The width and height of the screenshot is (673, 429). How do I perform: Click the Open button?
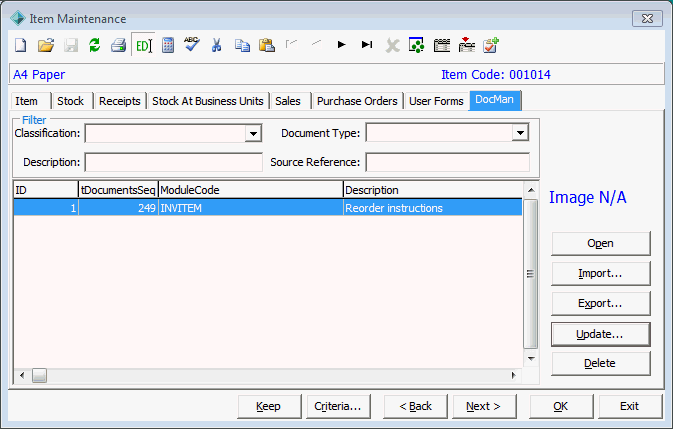click(600, 244)
